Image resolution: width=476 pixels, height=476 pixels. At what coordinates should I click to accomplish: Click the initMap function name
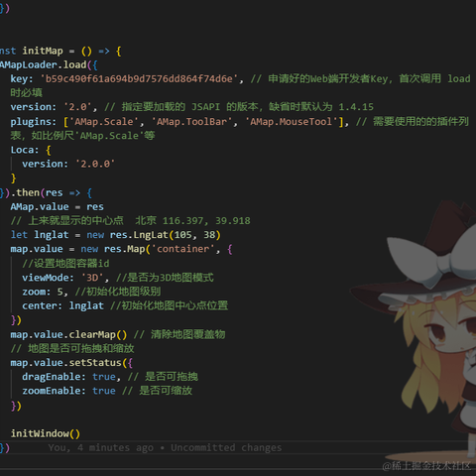pos(43,51)
